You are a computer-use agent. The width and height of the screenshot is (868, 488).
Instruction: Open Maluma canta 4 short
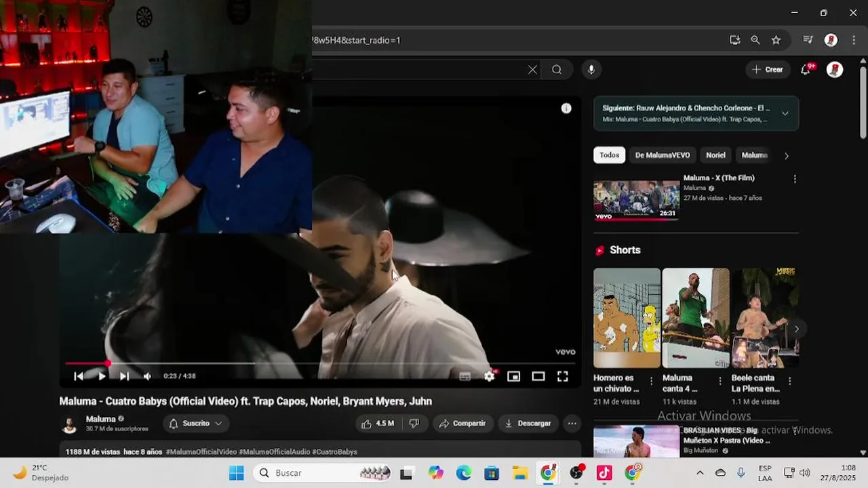click(696, 318)
